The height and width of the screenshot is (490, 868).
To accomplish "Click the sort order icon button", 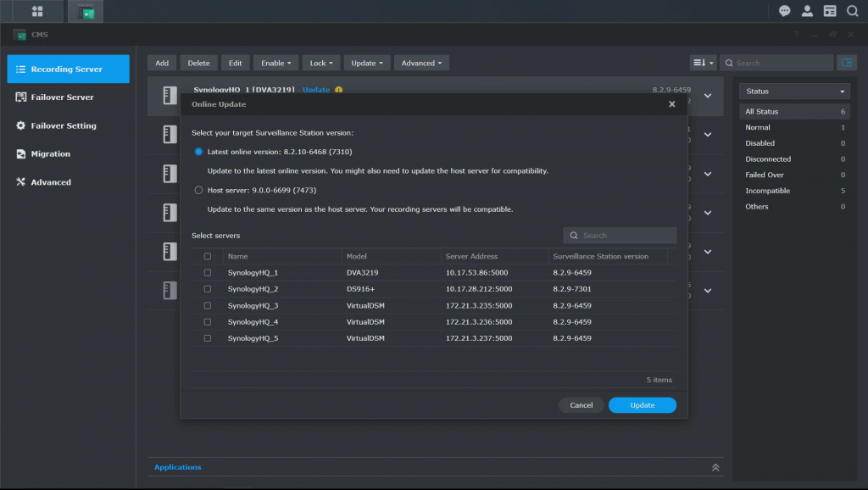I will [x=703, y=63].
